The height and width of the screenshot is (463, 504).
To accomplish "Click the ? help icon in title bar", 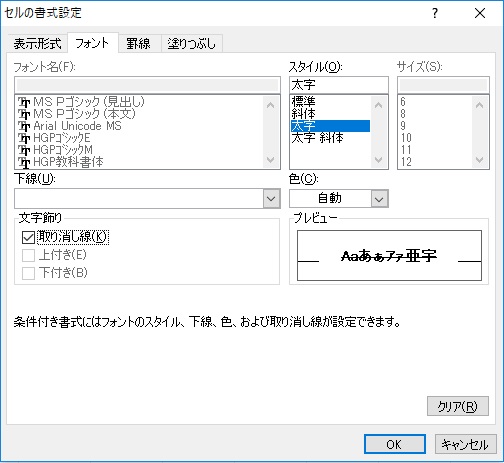I will click(435, 13).
